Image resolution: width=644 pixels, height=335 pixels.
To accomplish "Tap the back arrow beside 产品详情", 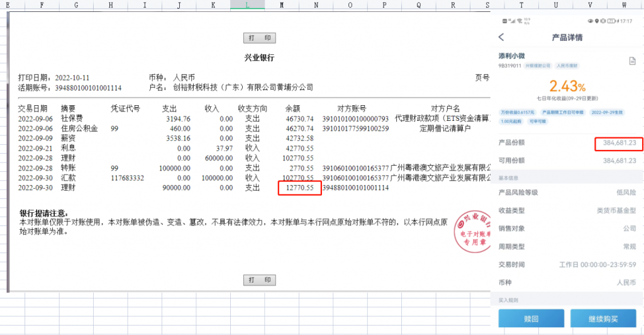I will (501, 37).
